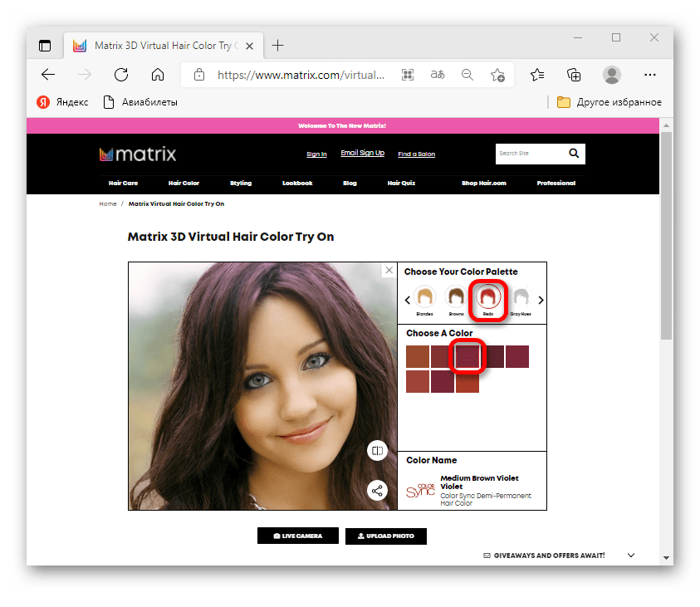Click the Email Sign Up link
The height and width of the screenshot is (607, 700).
pos(363,153)
